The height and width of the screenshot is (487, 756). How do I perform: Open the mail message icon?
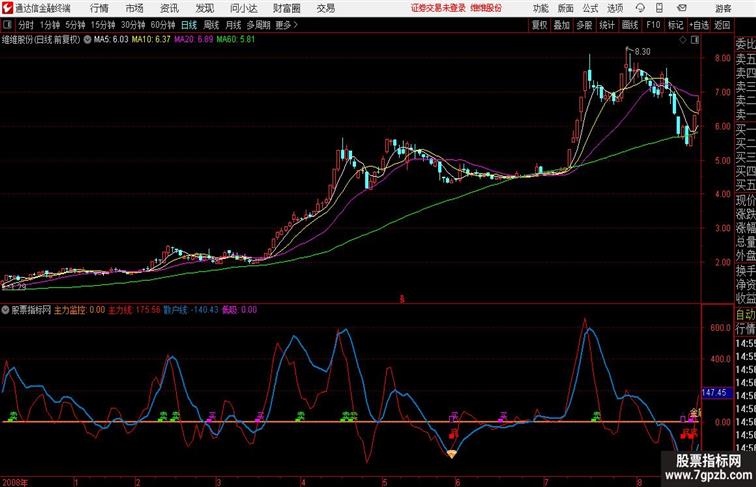[682, 8]
